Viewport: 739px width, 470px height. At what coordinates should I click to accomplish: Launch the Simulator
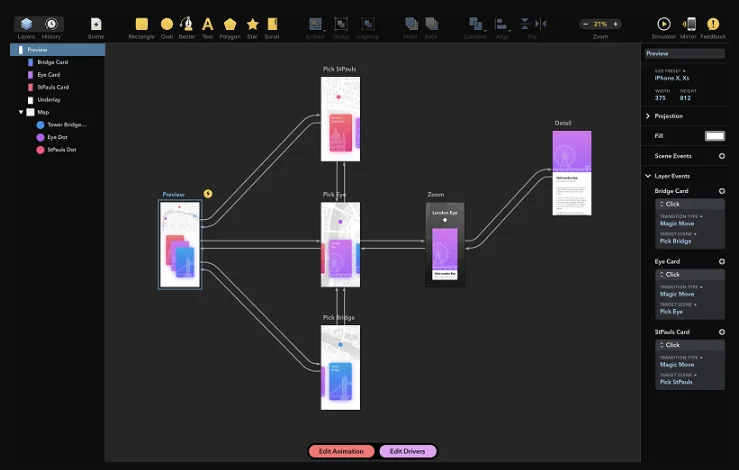tap(664, 24)
